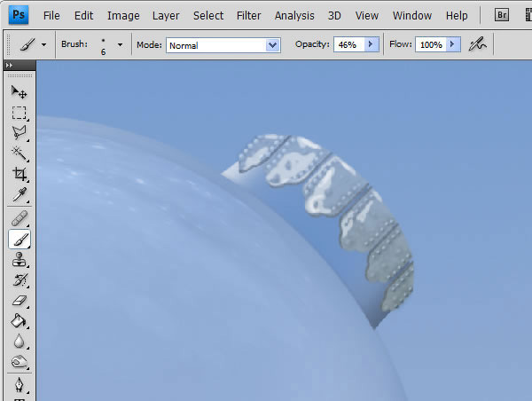Open the Help menu
This screenshot has height=401, width=532.
tap(457, 16)
